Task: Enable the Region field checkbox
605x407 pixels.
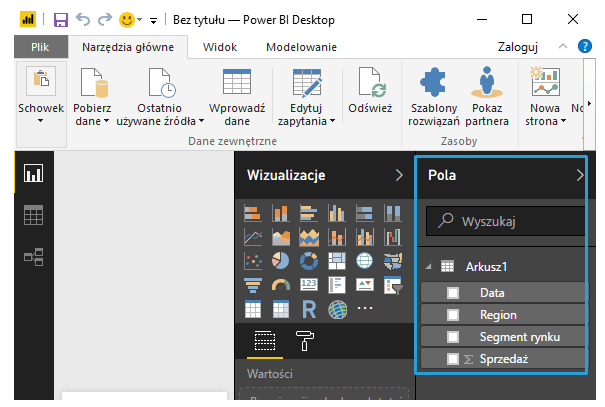Action: pos(453,315)
